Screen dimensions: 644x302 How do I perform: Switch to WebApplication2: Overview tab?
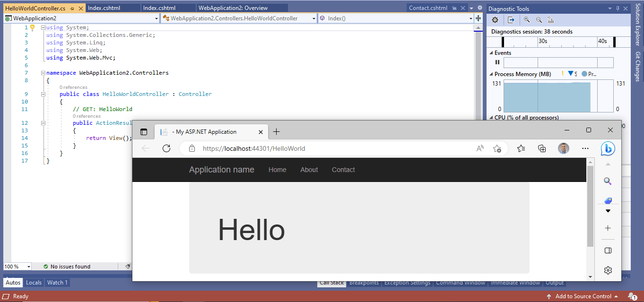[243, 8]
